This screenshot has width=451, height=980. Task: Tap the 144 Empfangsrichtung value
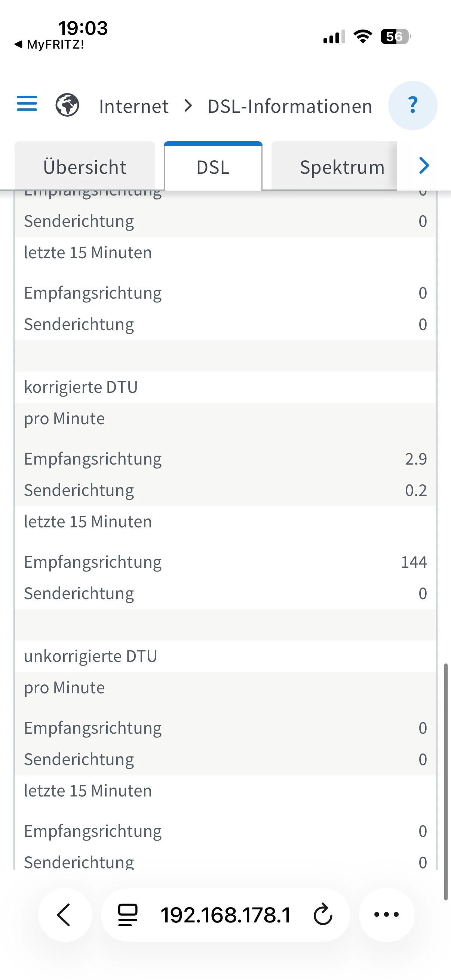click(x=414, y=562)
